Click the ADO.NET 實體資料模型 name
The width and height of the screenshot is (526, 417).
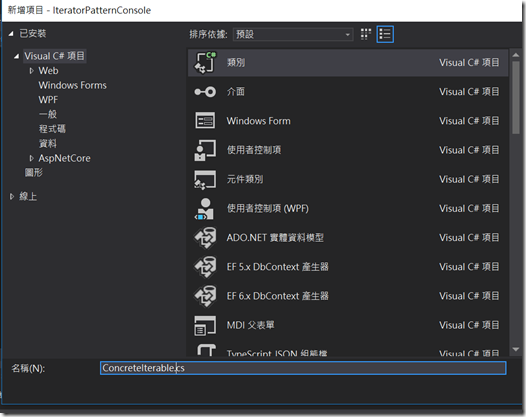[275, 238]
